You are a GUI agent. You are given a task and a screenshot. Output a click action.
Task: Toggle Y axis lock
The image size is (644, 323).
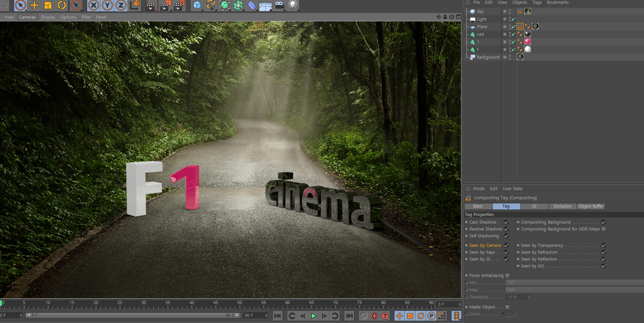point(107,5)
